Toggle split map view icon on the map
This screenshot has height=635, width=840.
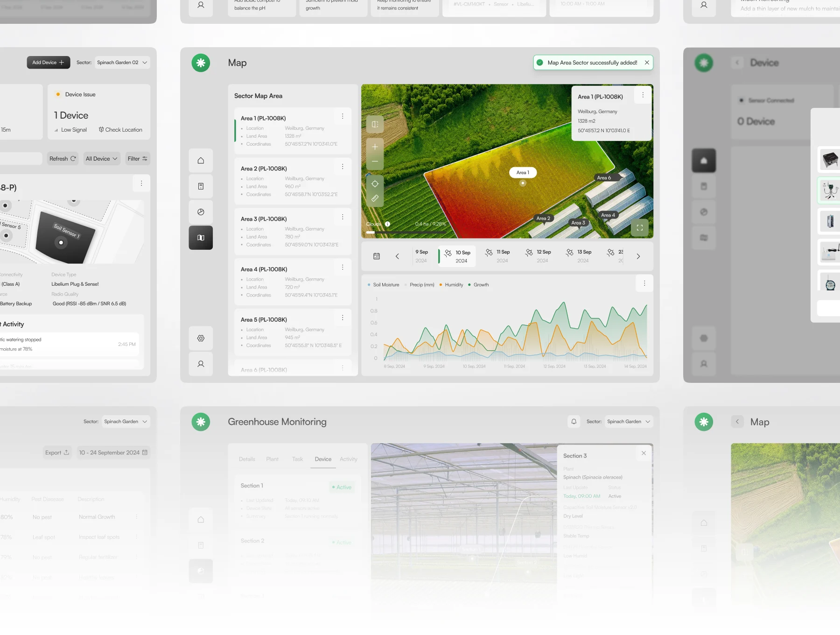375,124
